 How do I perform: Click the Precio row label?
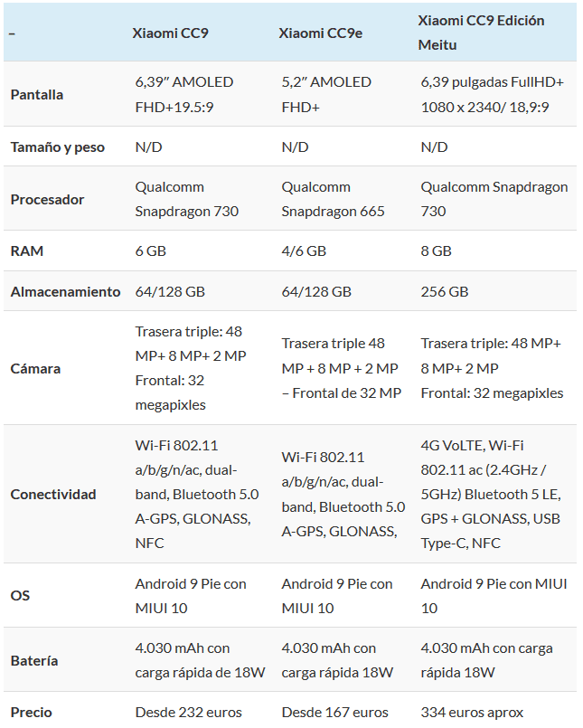[32, 713]
